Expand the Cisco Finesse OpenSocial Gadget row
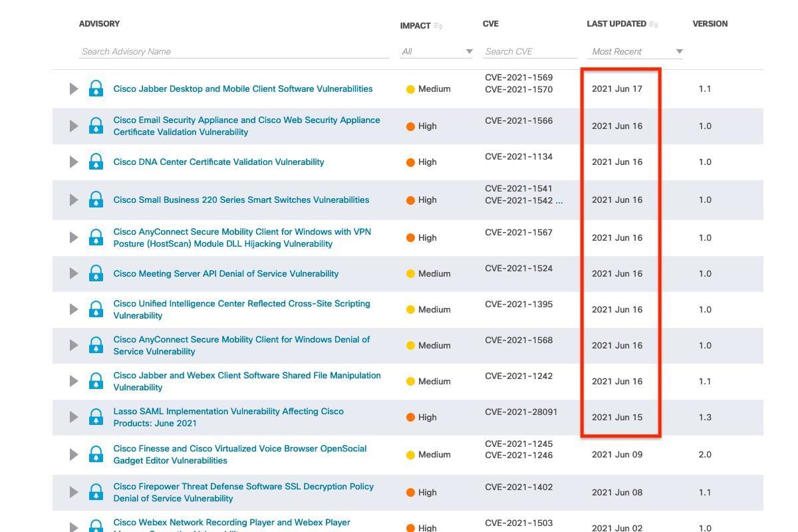 click(x=74, y=454)
